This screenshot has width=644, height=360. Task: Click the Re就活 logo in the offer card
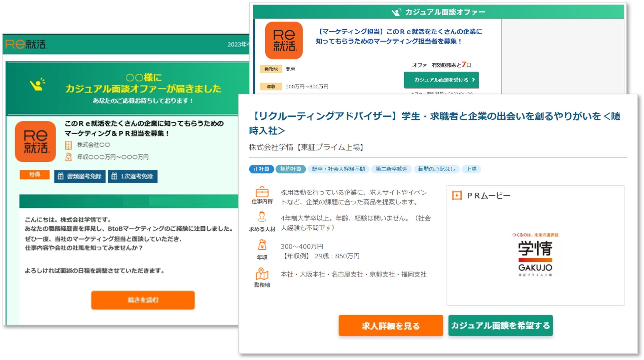coord(284,41)
